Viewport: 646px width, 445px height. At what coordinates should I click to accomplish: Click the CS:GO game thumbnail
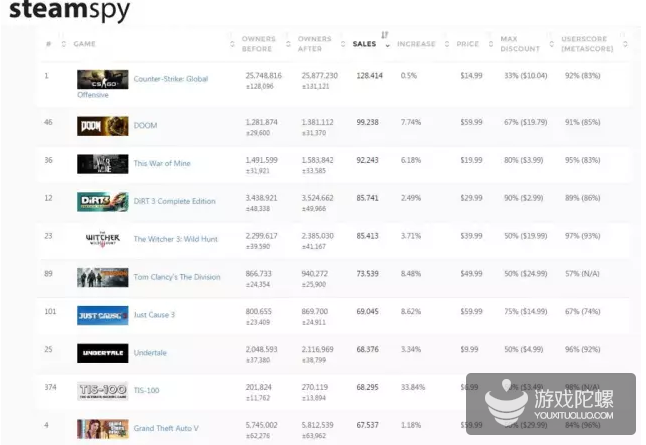[103, 80]
